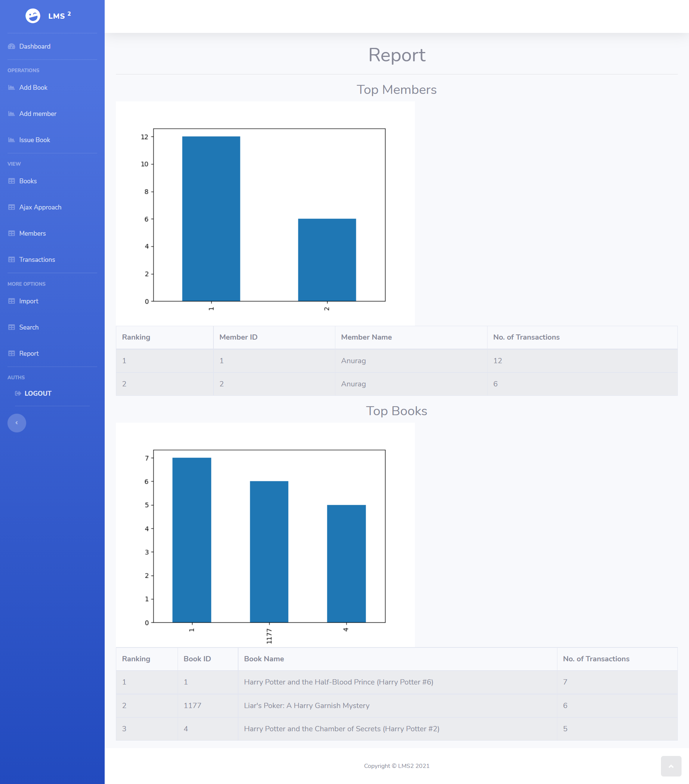
Task: Select the Issue Book icon
Action: pos(12,140)
